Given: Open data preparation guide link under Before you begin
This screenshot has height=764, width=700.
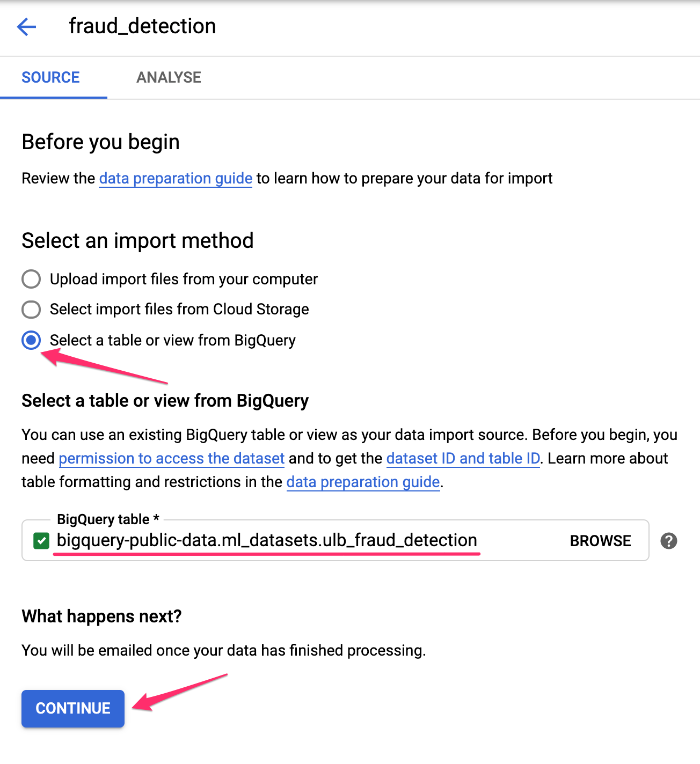Looking at the screenshot, I should pyautogui.click(x=176, y=178).
